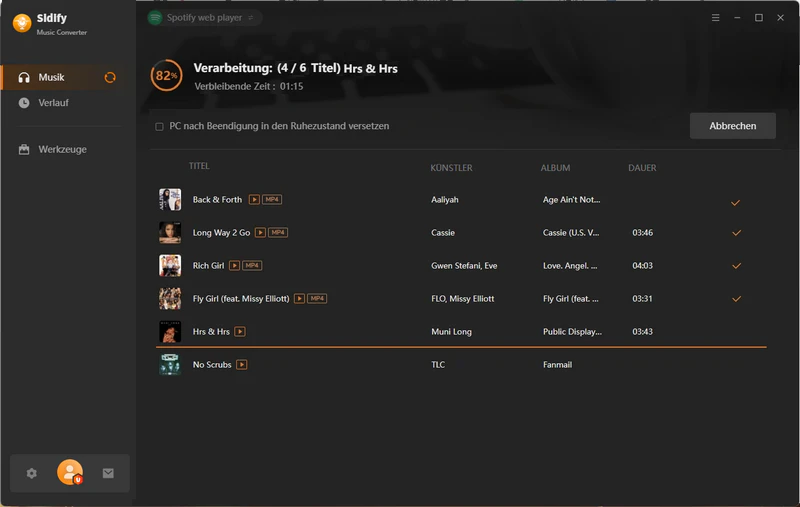Click the Age Ain't Not... album cell
This screenshot has width=800, height=507.
(571, 199)
